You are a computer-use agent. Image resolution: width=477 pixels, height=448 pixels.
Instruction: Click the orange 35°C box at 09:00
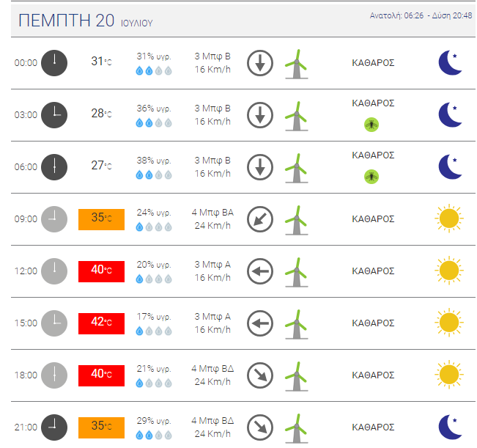(101, 219)
